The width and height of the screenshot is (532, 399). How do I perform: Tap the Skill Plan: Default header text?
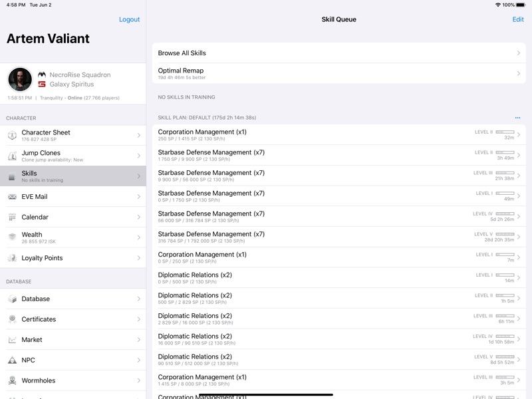207,118
